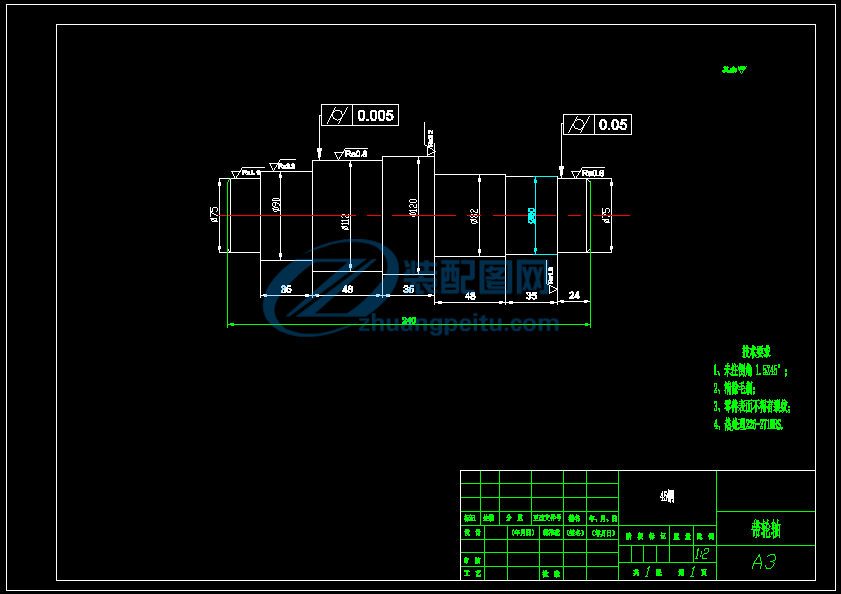
Task: Select the green 240 overall length dimension
Action: (408, 320)
